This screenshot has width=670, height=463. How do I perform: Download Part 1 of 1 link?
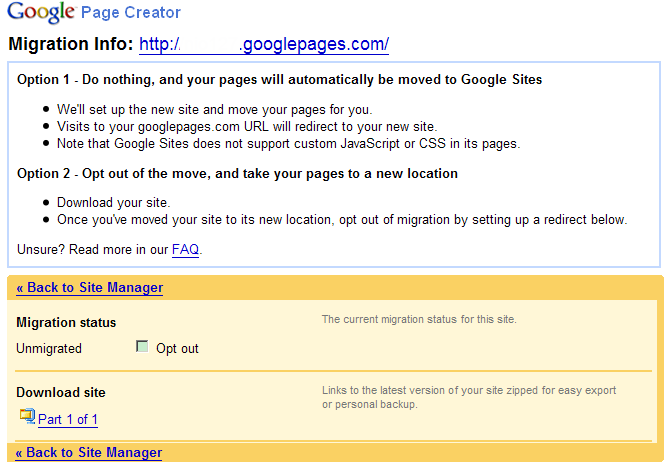(68, 419)
